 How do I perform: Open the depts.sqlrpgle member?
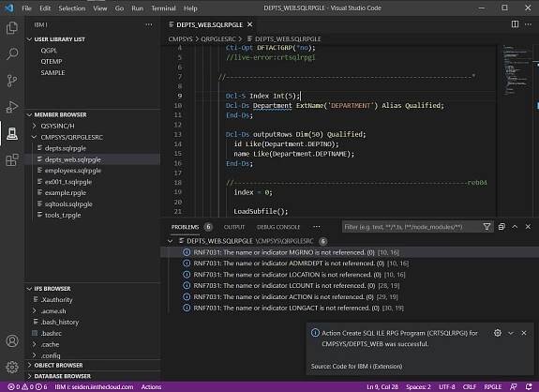pyautogui.click(x=66, y=148)
